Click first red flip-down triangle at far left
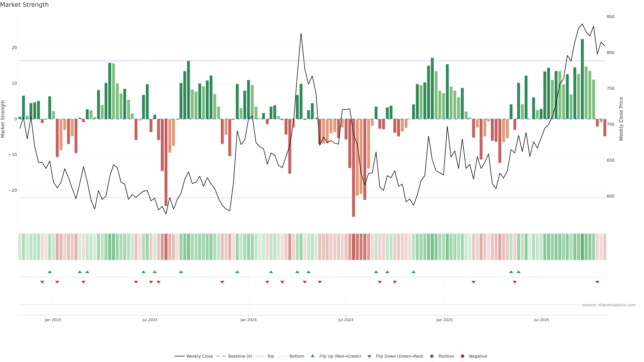Viewport: 644px width, 362px height. coord(42,282)
